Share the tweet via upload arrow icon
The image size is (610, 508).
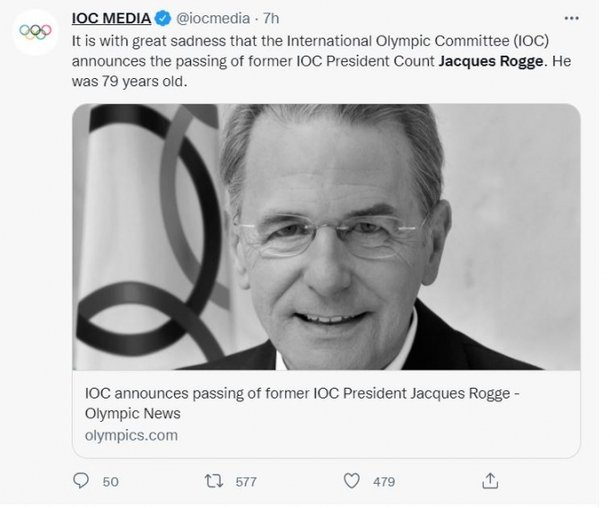[489, 480]
